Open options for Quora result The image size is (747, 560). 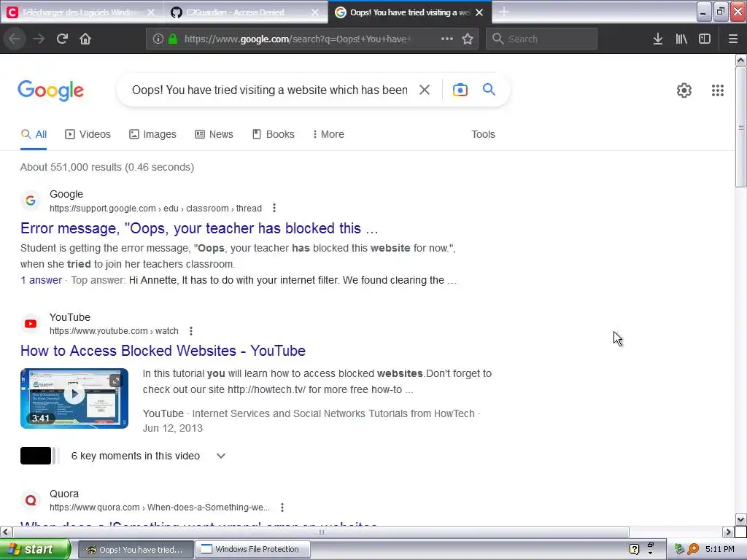pyautogui.click(x=282, y=507)
